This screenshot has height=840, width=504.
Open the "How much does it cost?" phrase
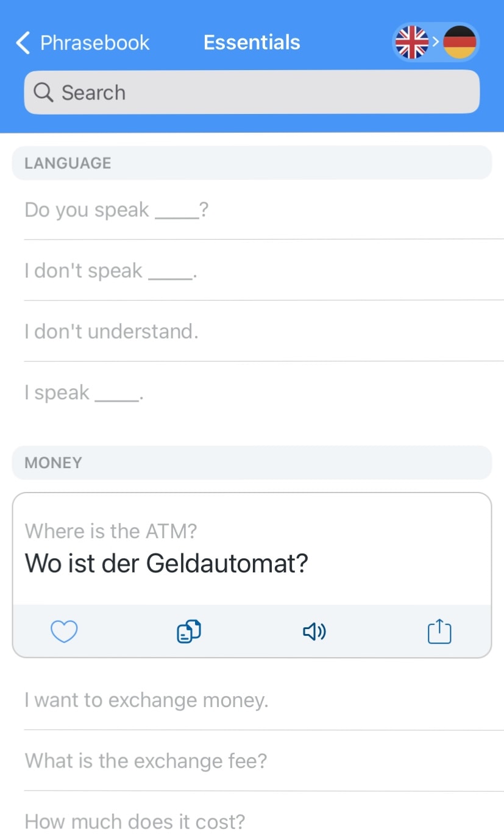(x=134, y=821)
